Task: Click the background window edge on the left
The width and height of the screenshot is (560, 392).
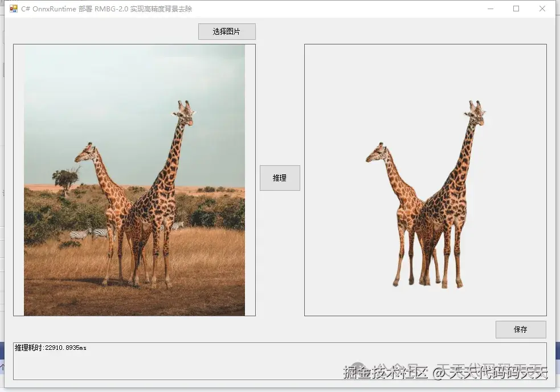Action: [x=5, y=199]
